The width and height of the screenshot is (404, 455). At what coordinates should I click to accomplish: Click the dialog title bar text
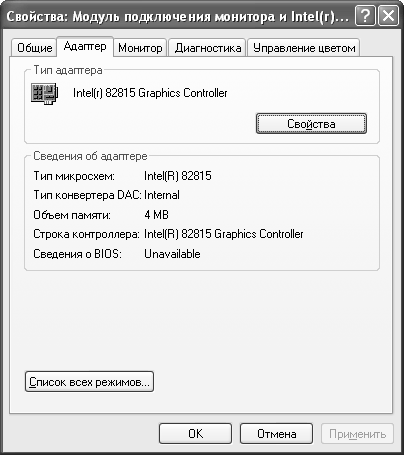[x=178, y=17]
